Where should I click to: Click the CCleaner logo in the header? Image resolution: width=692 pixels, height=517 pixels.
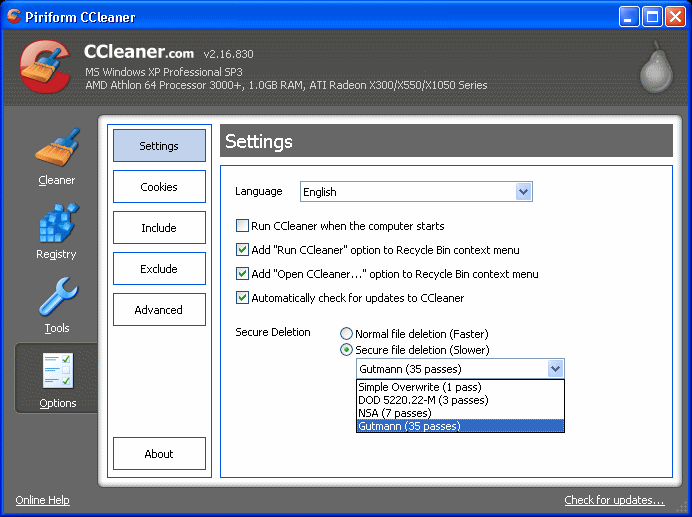point(45,66)
